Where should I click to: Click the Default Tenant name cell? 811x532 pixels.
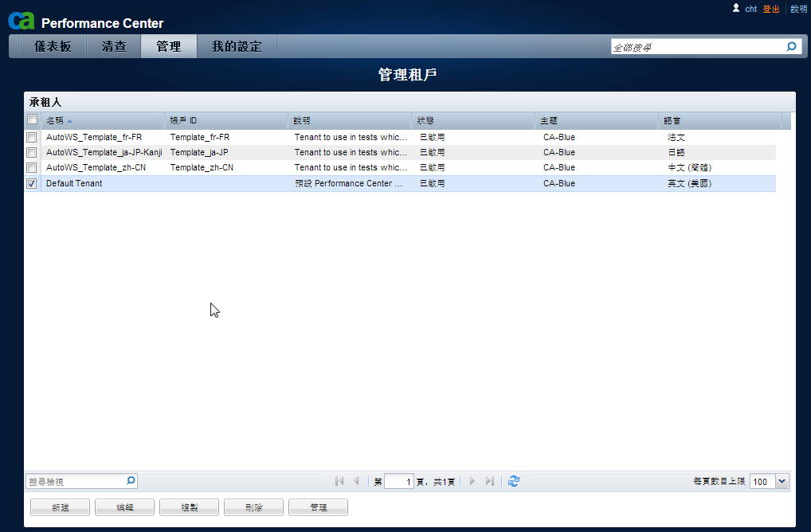click(x=74, y=183)
